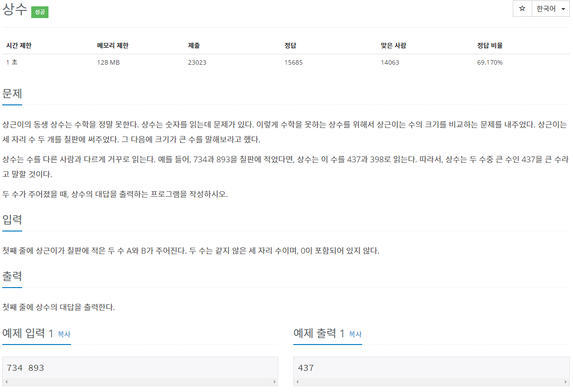Click left arrow of example output scrollbar
Viewport: 573px width, 392px height.
pyautogui.click(x=297, y=382)
